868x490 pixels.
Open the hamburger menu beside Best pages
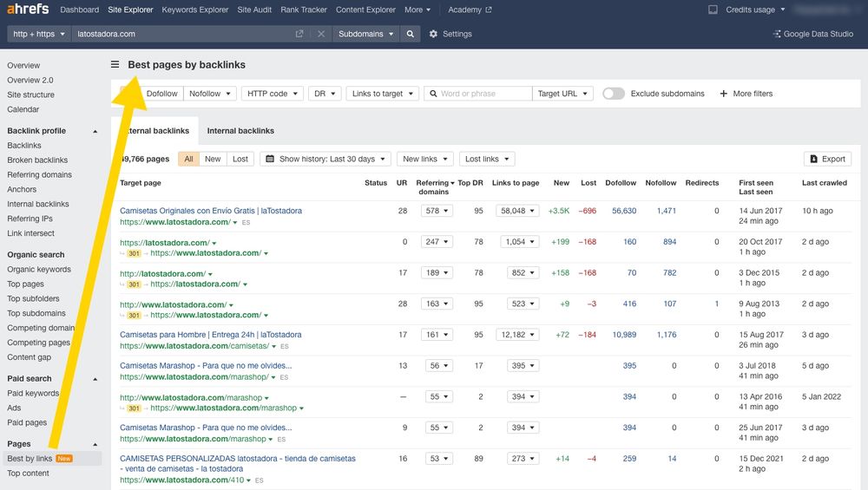[115, 65]
